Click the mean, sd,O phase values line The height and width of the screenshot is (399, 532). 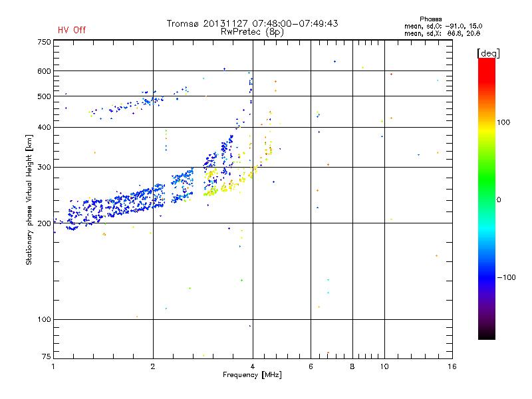(443, 26)
